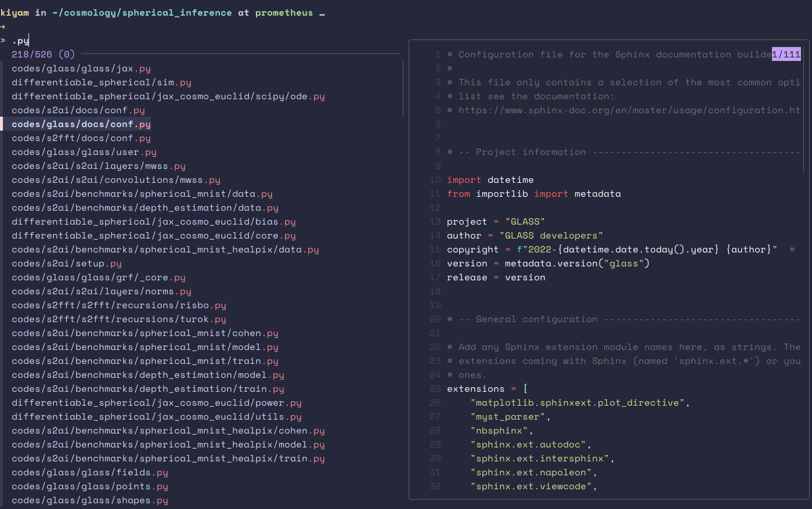Click the project = "GLASS" preview line
The width and height of the screenshot is (812, 509).
pyautogui.click(x=496, y=222)
